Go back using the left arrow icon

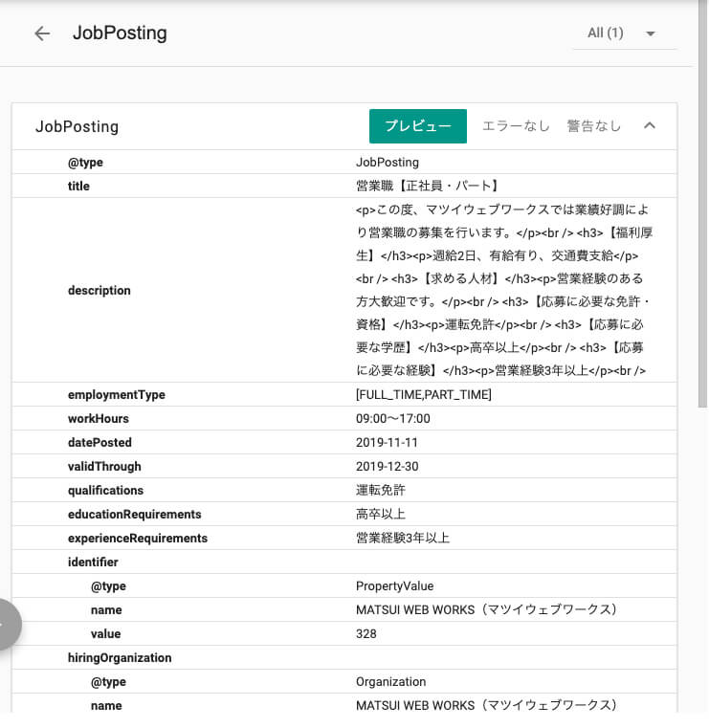(42, 33)
